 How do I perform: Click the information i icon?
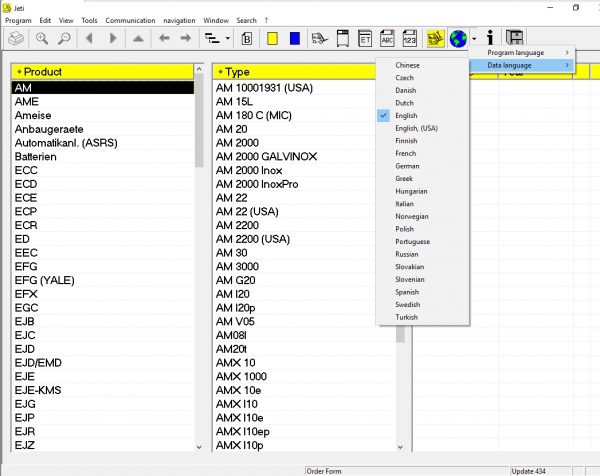(x=490, y=38)
